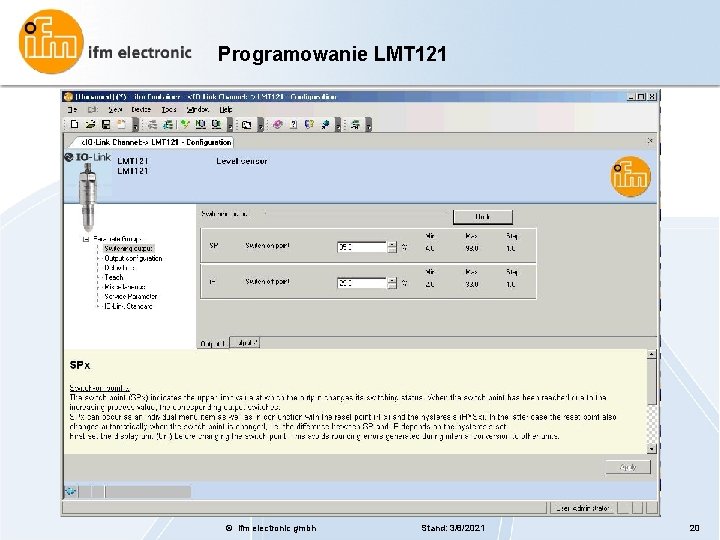Close the configuration document tab with X
The image size is (720, 540).
(x=650, y=141)
